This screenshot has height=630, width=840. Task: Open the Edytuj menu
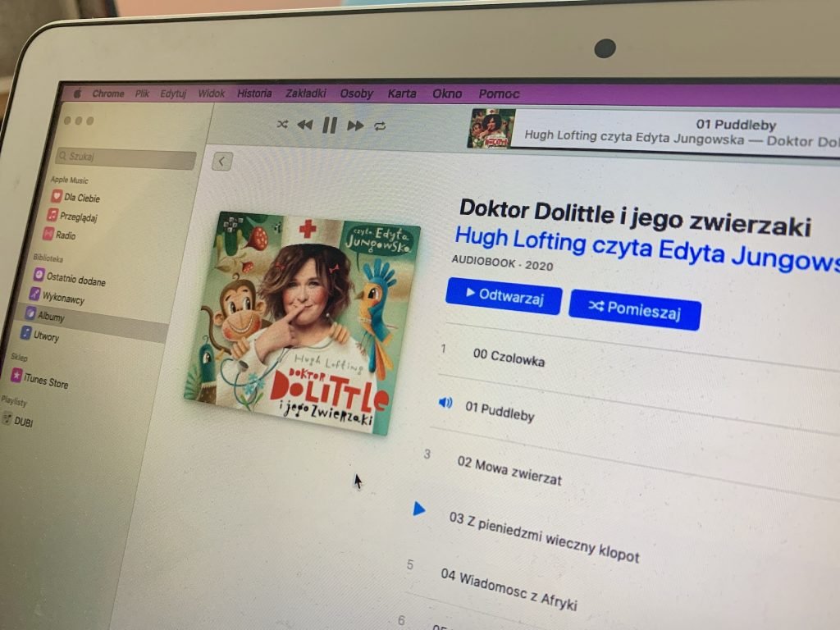173,94
